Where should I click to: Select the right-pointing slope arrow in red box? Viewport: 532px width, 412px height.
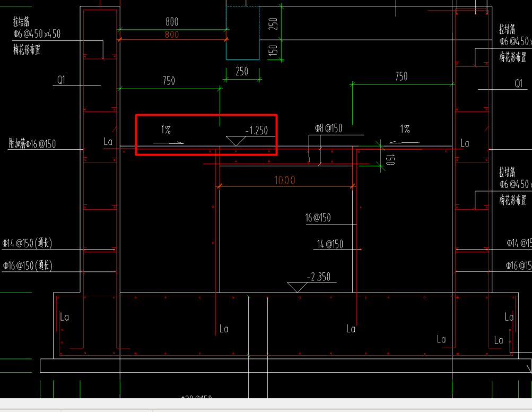[x=168, y=143]
